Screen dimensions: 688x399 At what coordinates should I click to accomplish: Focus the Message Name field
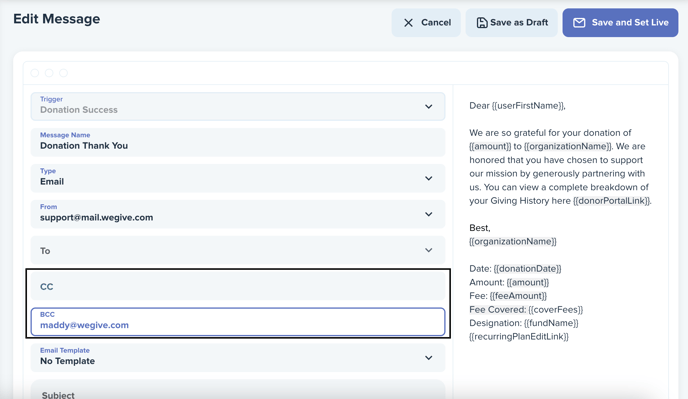point(238,142)
